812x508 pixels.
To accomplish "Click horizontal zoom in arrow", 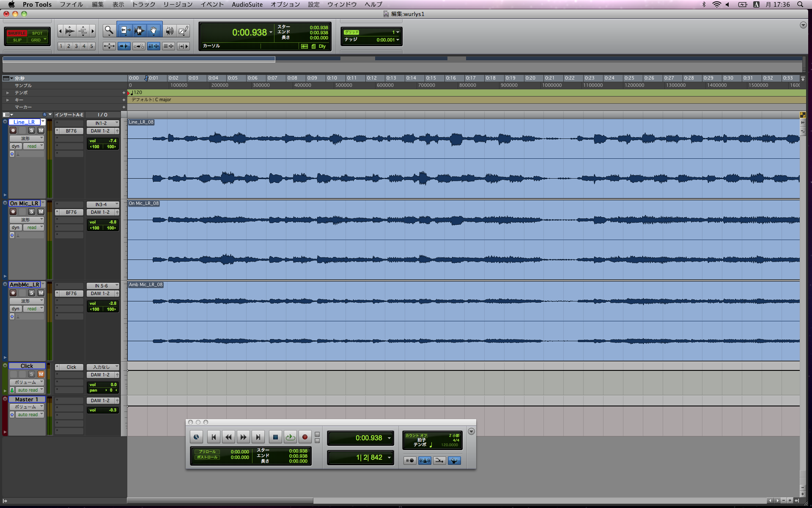I will tap(93, 31).
